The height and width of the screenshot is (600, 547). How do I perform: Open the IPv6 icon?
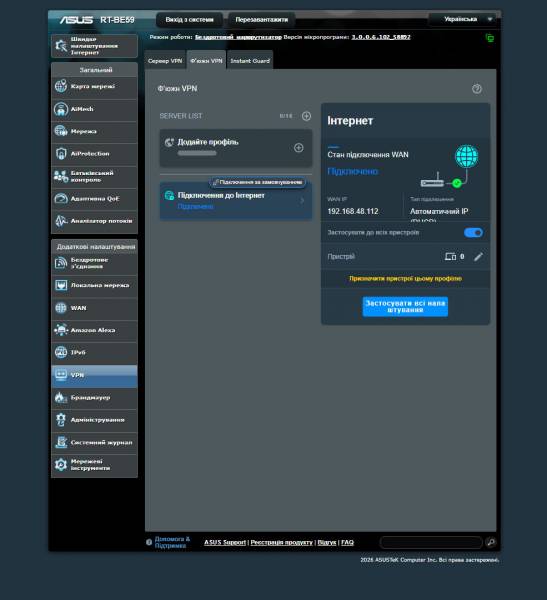(x=61, y=352)
